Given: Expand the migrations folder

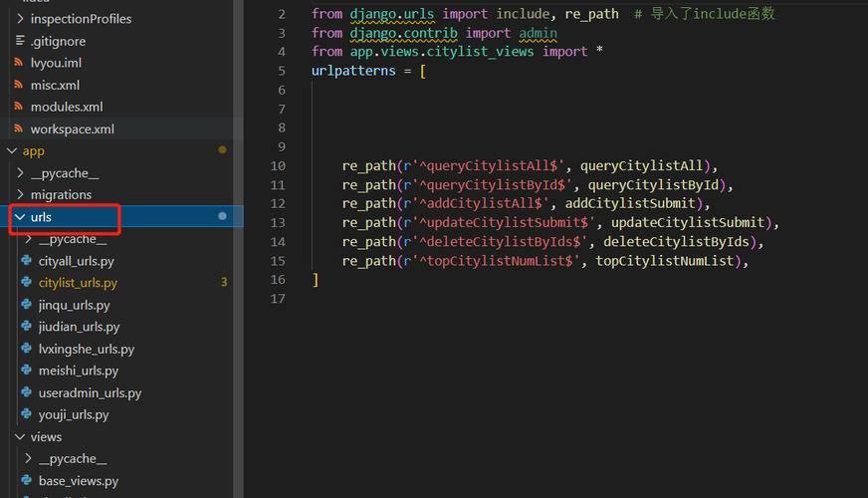Looking at the screenshot, I should 20,195.
